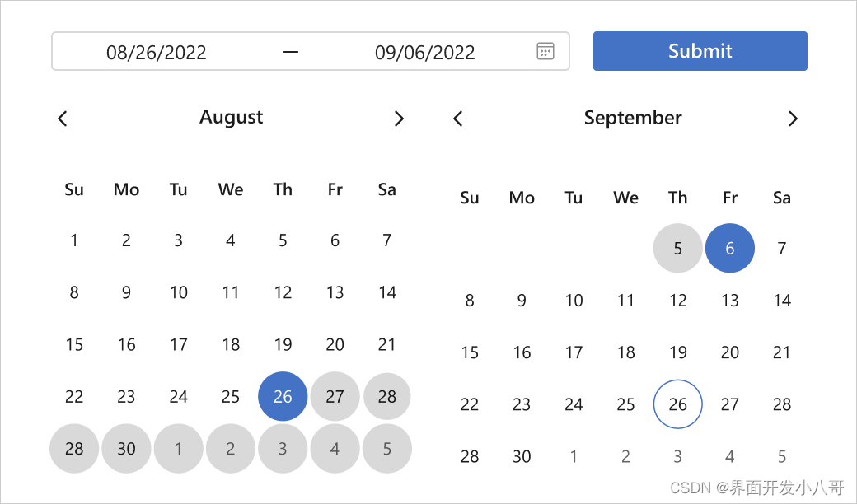Choose September 19 in right calendar
Image resolution: width=857 pixels, height=504 pixels.
677,352
